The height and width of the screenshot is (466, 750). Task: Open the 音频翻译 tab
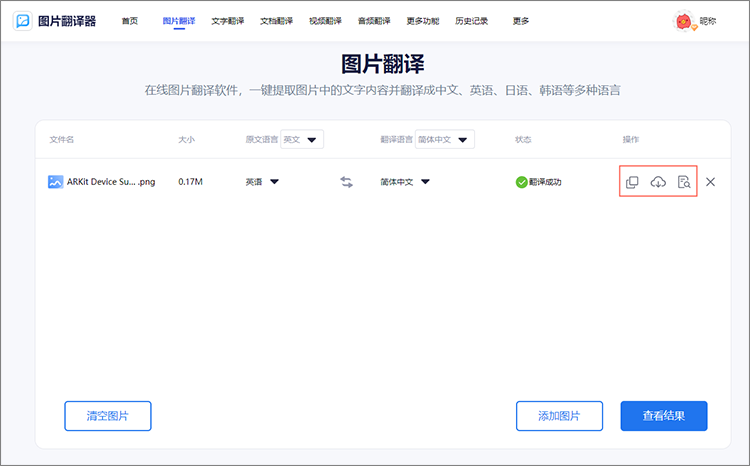374,21
